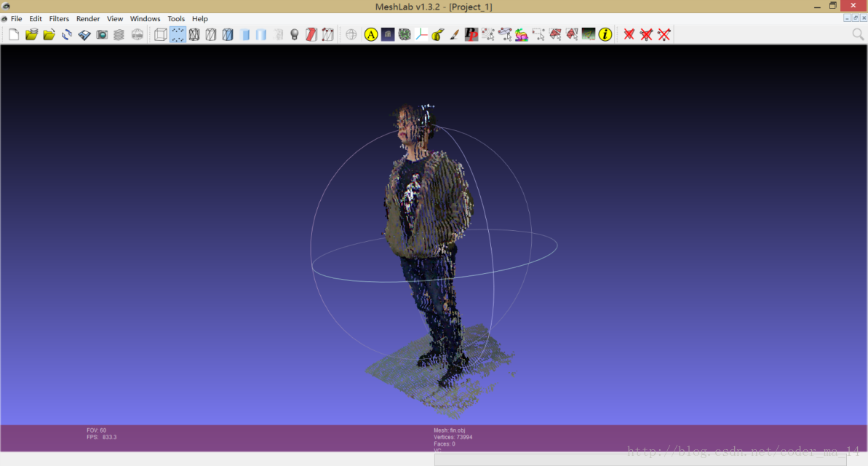Open the View menu
This screenshot has height=466, width=868.
(114, 19)
